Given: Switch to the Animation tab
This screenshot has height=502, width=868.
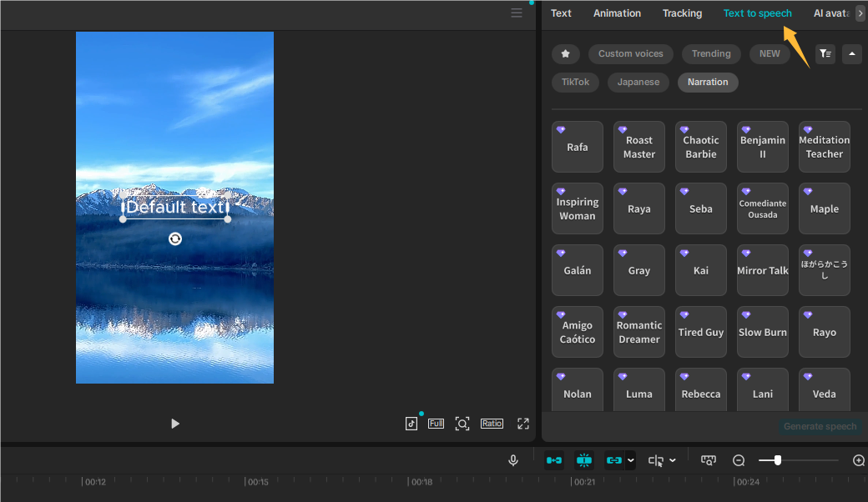Looking at the screenshot, I should pyautogui.click(x=618, y=13).
